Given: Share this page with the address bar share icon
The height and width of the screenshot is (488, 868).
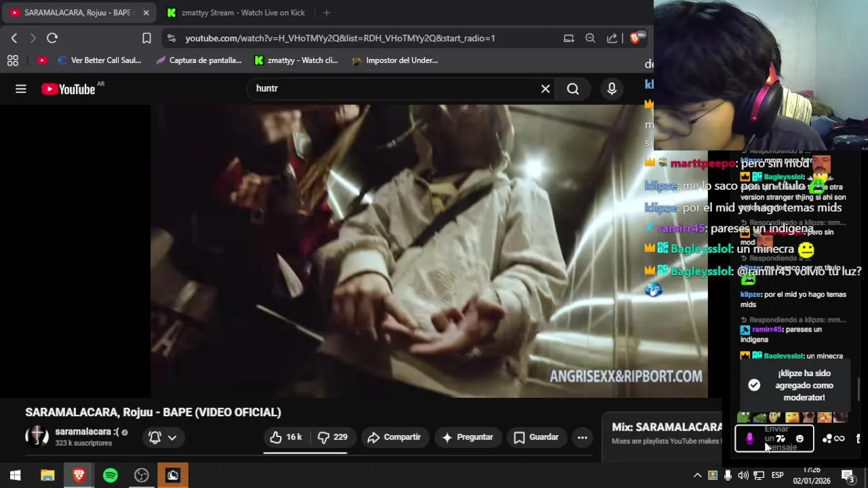Looking at the screenshot, I should 612,38.
